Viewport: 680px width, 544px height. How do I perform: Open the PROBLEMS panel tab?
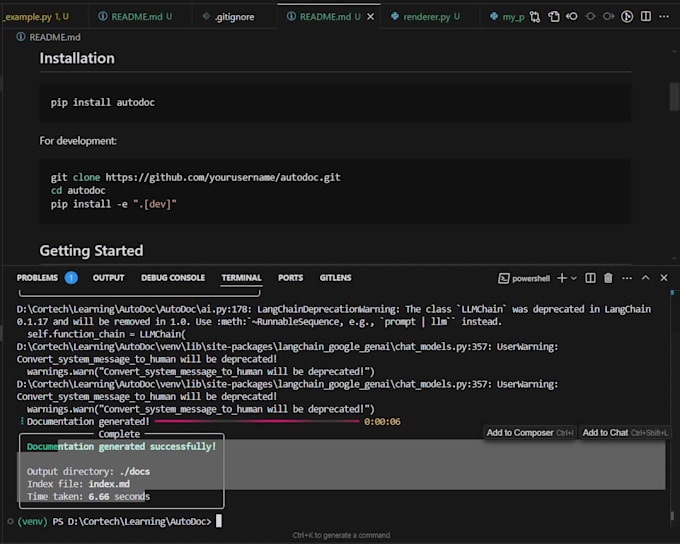pyautogui.click(x=37, y=278)
